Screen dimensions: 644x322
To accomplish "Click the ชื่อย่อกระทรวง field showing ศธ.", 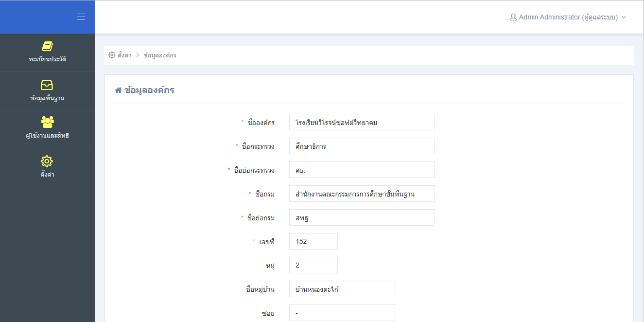I will (362, 170).
